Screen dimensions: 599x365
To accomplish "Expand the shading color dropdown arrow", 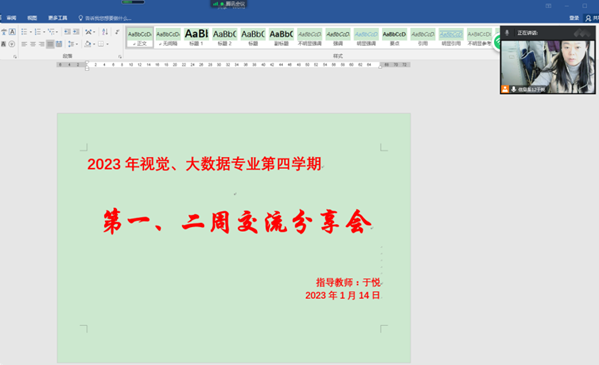I will (x=94, y=44).
